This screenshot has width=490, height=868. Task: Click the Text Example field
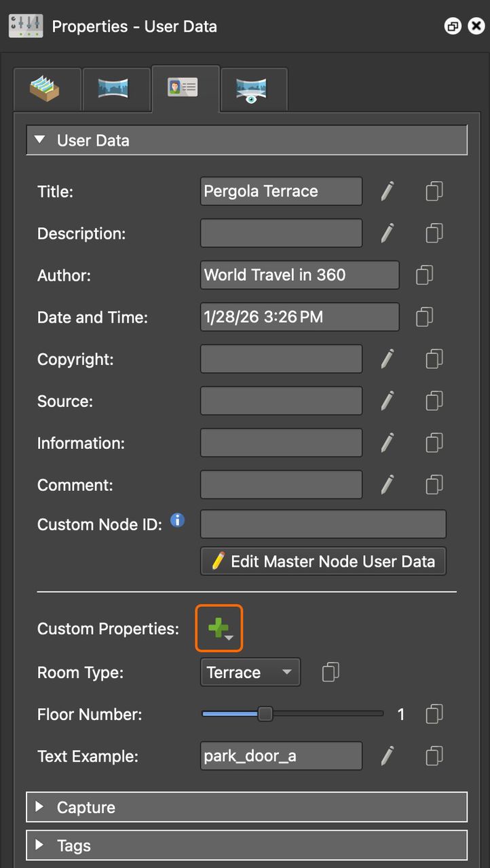[281, 756]
